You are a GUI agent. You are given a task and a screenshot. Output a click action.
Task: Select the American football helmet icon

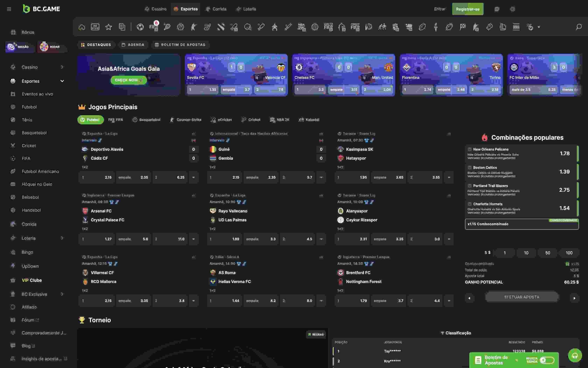(x=248, y=27)
